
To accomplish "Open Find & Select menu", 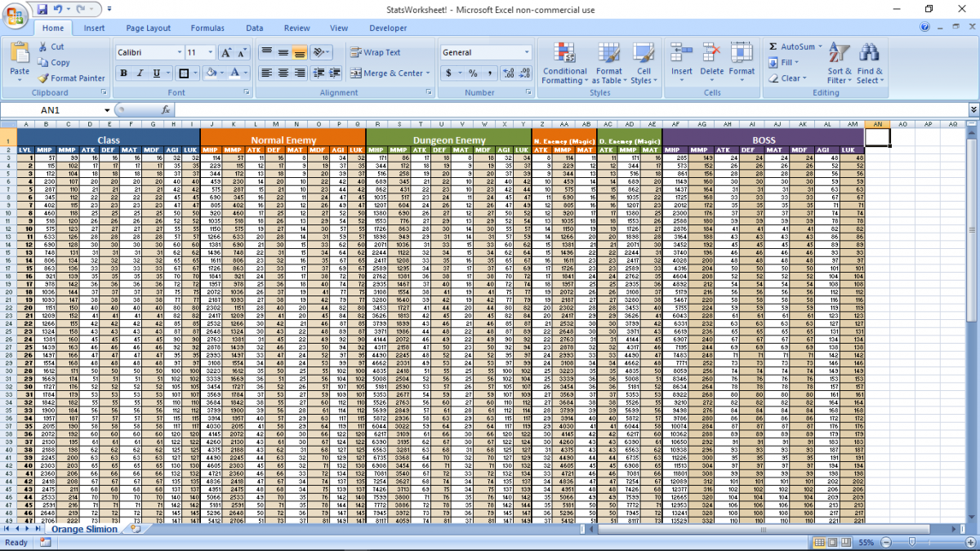I will (x=870, y=64).
